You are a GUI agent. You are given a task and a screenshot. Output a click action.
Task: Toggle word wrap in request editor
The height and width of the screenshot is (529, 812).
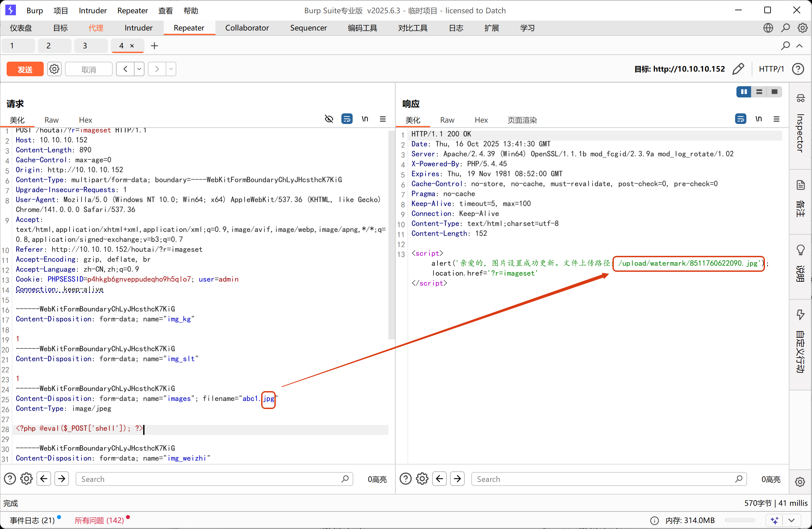point(347,119)
